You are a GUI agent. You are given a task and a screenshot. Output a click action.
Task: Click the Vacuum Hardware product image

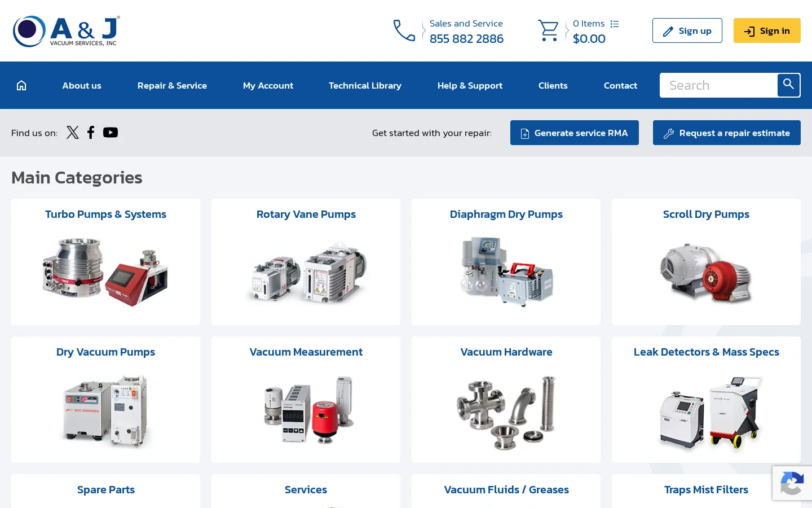click(506, 412)
